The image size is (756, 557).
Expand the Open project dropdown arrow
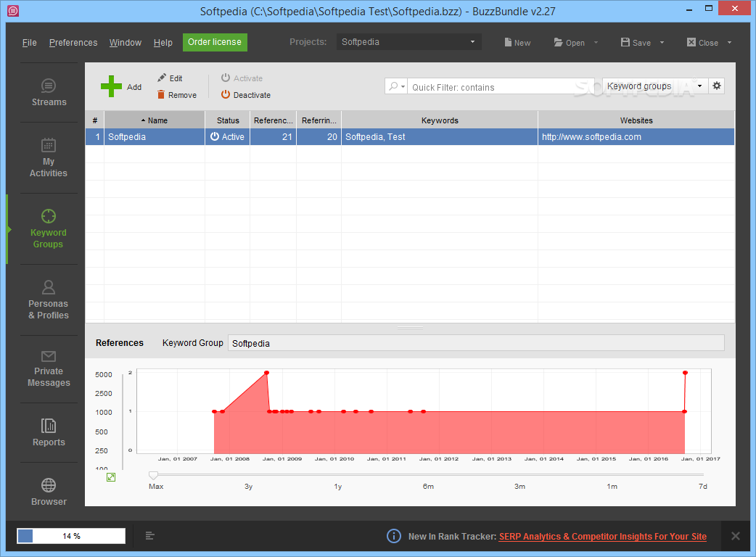596,42
